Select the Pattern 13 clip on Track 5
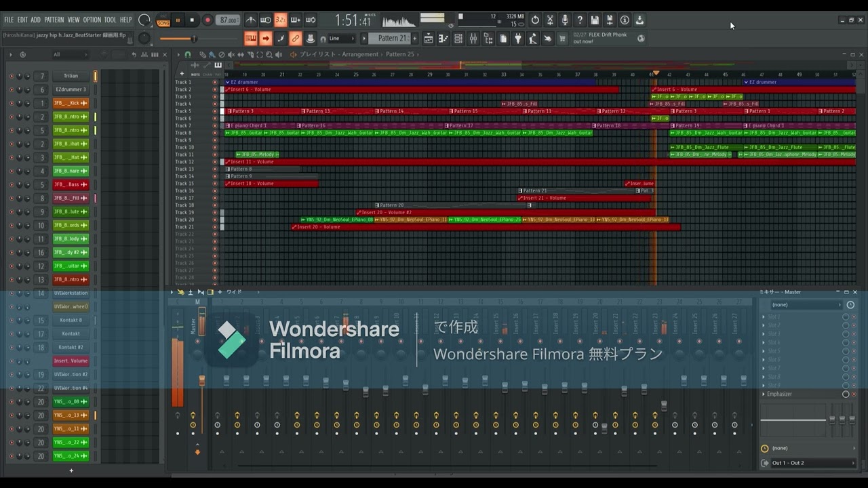 pyautogui.click(x=338, y=111)
